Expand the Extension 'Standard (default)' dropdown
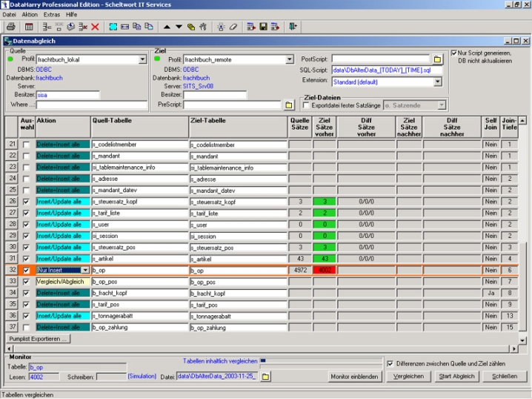Image resolution: width=532 pixels, height=399 pixels. [x=439, y=82]
